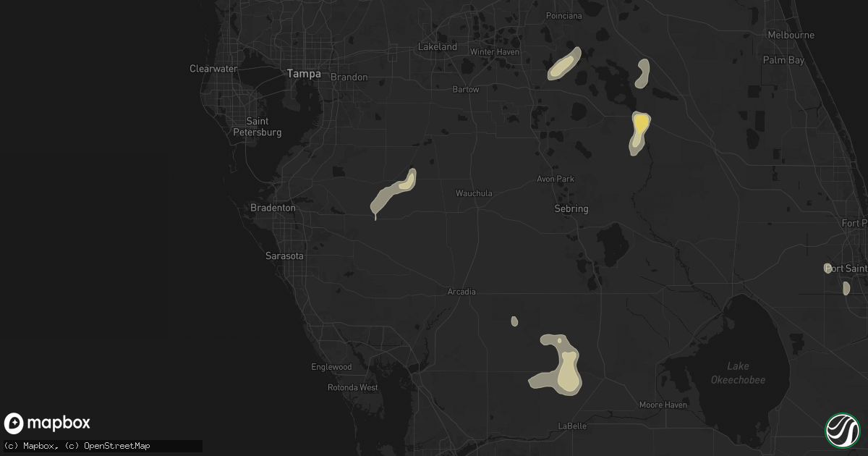868x456 pixels.
Task: Click the Sarasota label
Action: coord(284,256)
